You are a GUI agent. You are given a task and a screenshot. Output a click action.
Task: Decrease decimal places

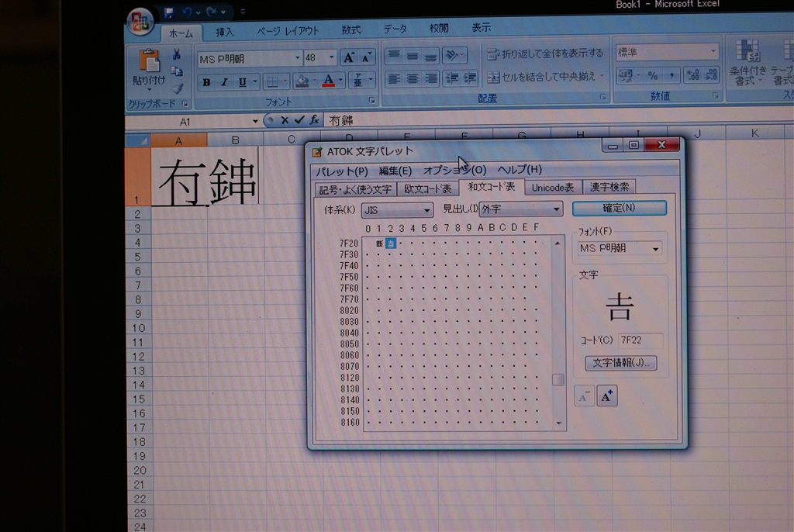click(x=711, y=74)
